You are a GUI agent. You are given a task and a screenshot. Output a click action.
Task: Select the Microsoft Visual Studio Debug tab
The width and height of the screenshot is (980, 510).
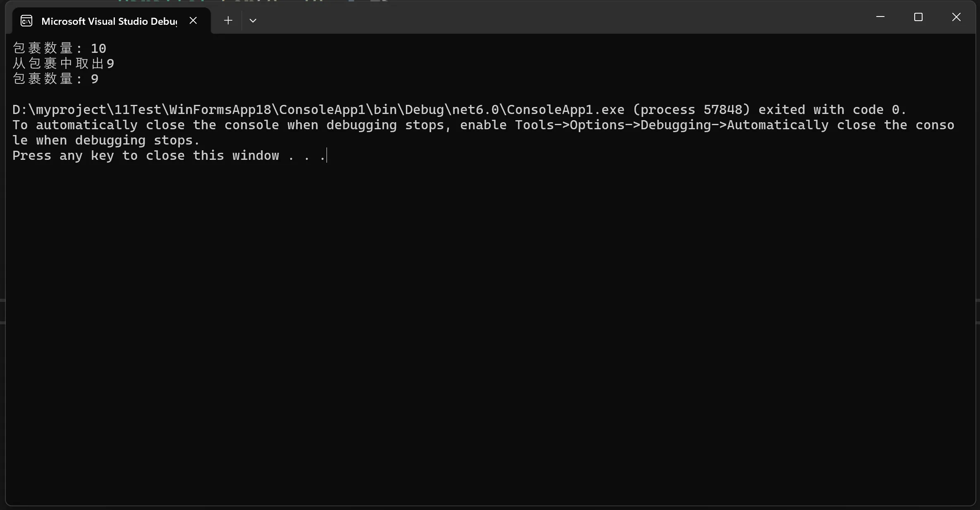109,21
